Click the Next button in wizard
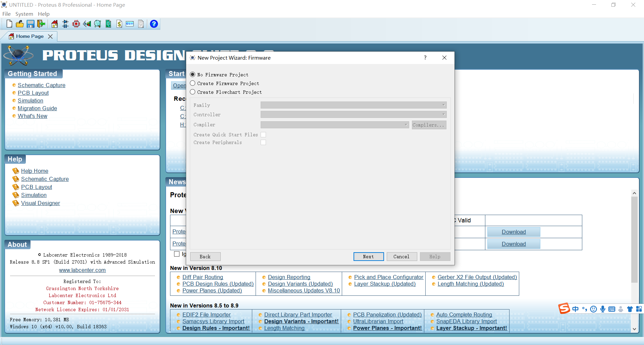Image resolution: width=644 pixels, height=345 pixels. point(369,257)
